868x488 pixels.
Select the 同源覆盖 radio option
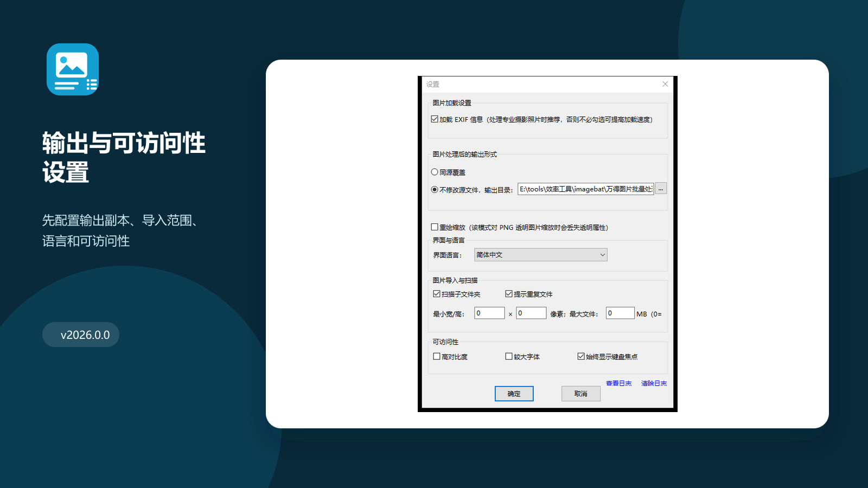(435, 172)
